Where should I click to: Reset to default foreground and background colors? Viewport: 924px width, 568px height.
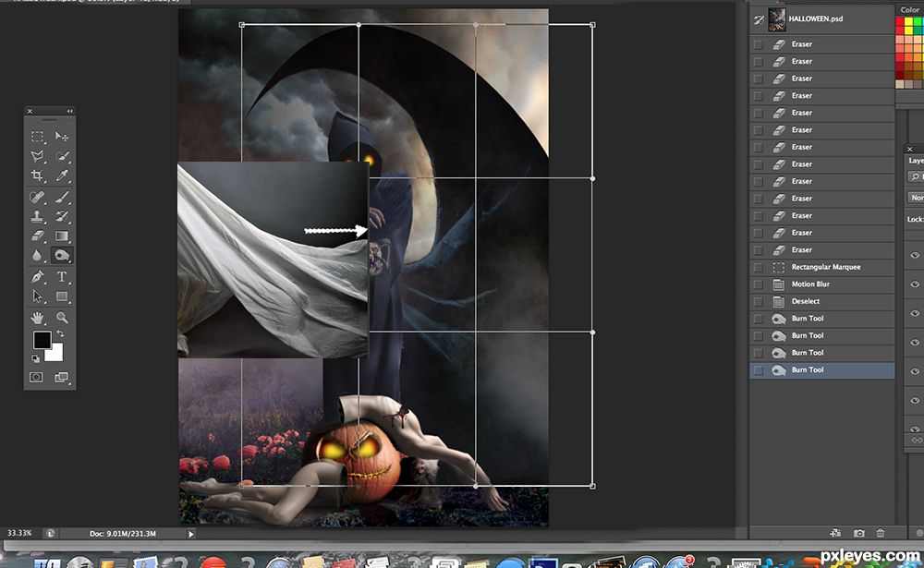pos(35,358)
